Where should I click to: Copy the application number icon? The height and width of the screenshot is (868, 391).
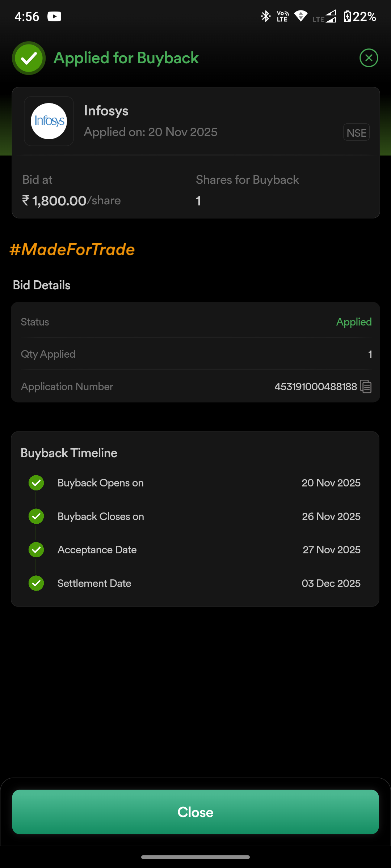(x=366, y=386)
